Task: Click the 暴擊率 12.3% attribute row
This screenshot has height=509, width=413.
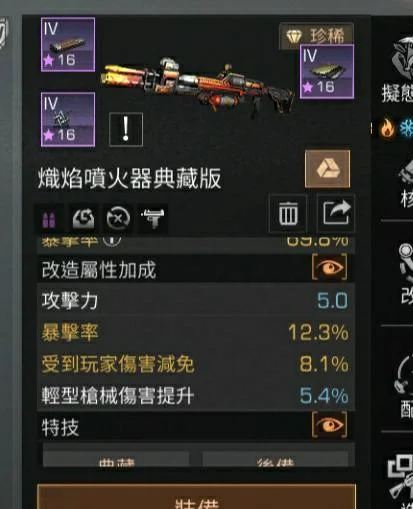Action: (196, 332)
